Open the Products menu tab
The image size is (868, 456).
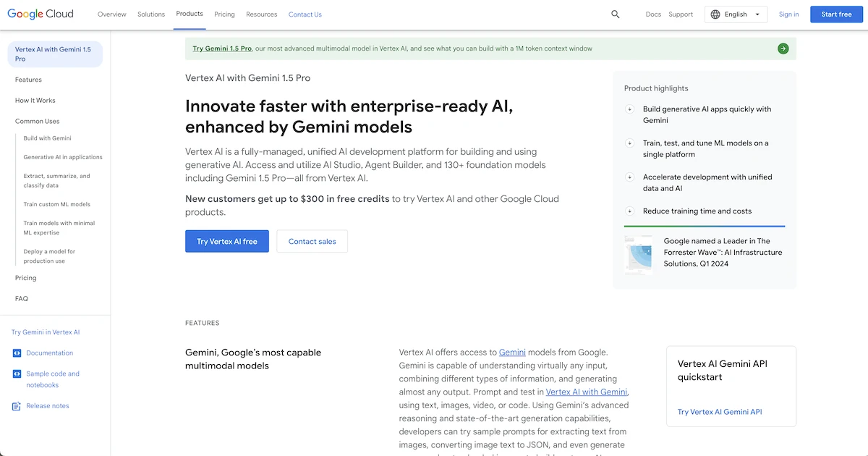click(190, 14)
